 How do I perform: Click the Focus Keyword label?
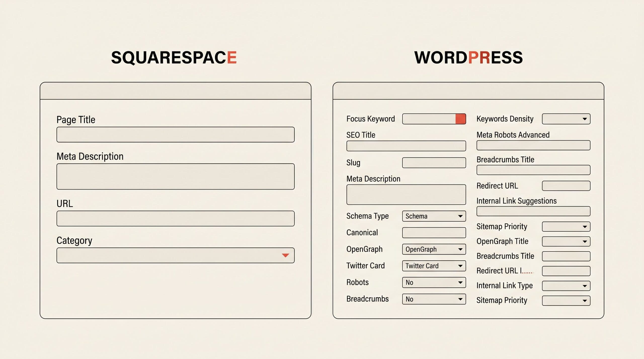click(371, 119)
